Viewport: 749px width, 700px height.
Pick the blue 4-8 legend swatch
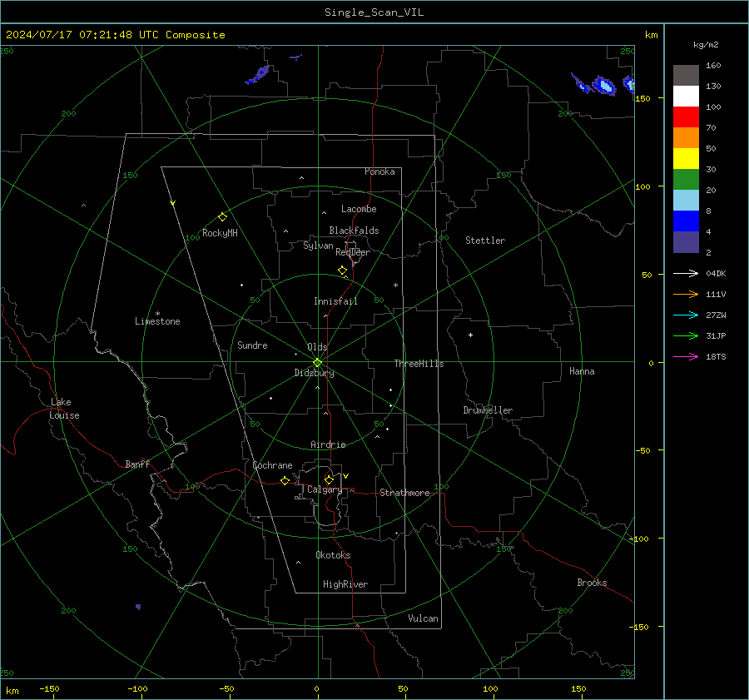[x=686, y=221]
